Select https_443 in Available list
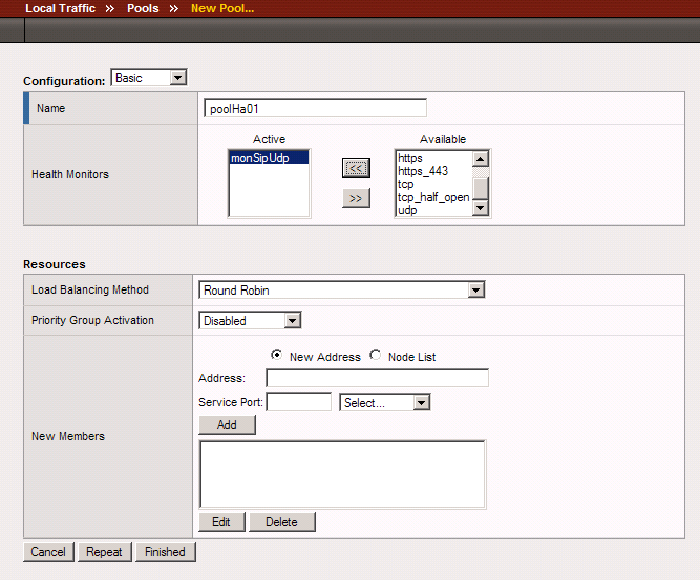Screen dimensions: 700x580 click(x=423, y=171)
